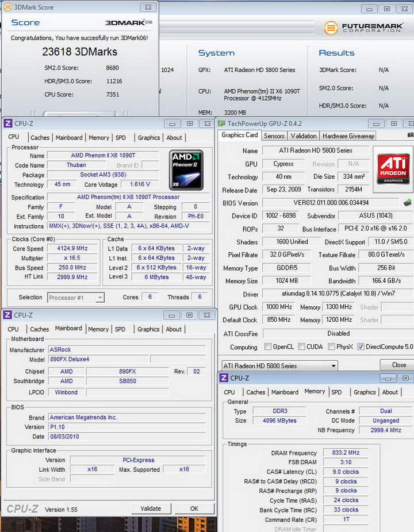Click the CAS# Latency value 9.0 clocks
Image resolution: width=414 pixels, height=532 pixels.
tap(346, 472)
